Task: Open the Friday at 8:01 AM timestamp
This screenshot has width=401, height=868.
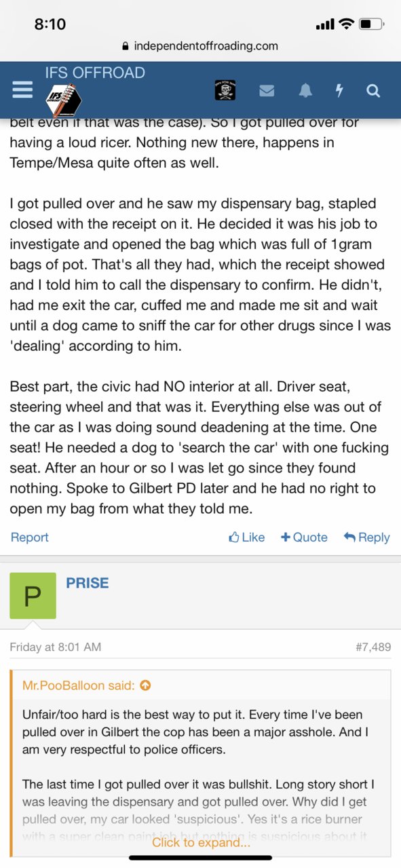Action: (55, 647)
